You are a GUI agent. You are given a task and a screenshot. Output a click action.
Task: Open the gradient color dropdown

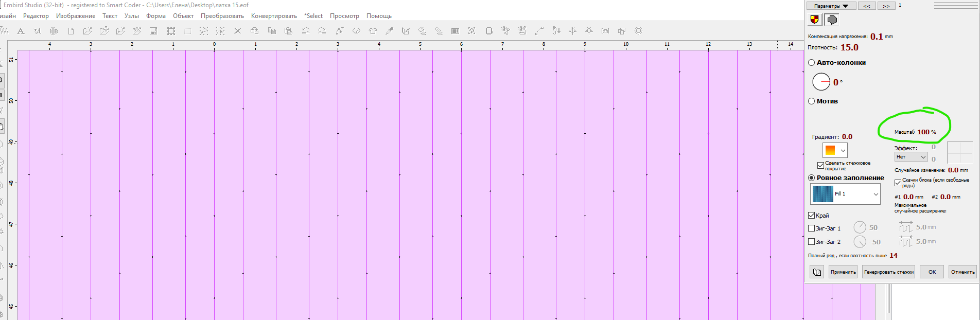[x=835, y=150]
